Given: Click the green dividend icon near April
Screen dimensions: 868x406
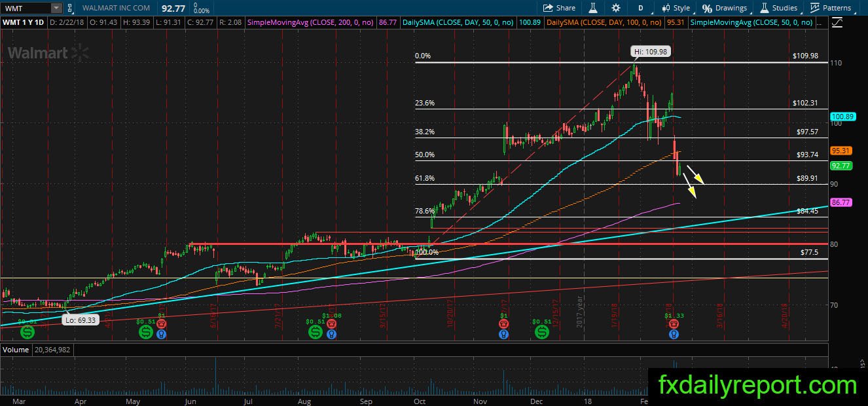Looking at the screenshot, I should pyautogui.click(x=27, y=333).
